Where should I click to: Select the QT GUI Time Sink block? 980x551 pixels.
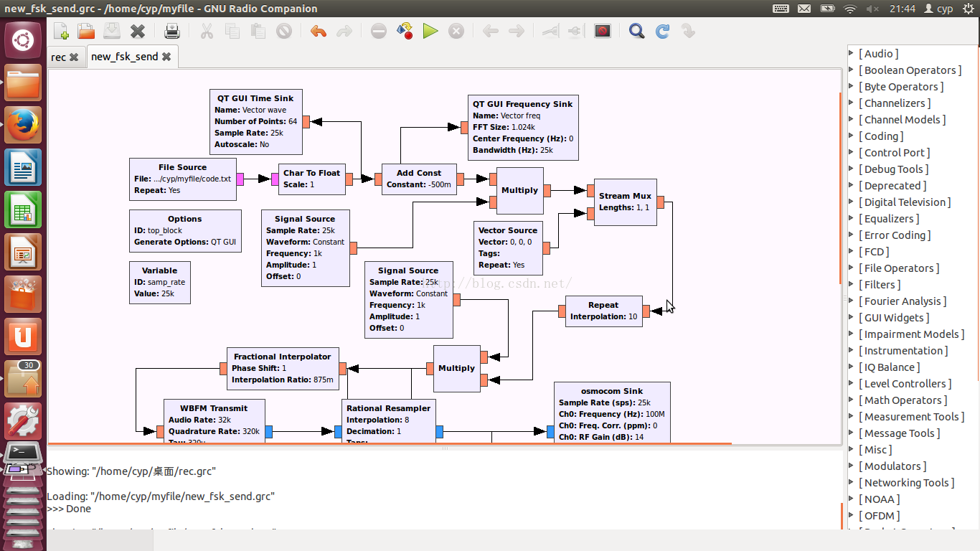coord(255,121)
